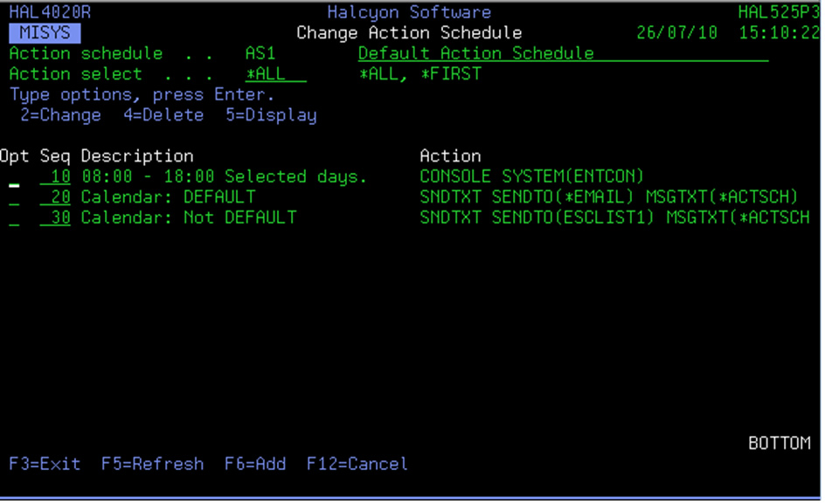Click the 2=Change option text

(60, 115)
